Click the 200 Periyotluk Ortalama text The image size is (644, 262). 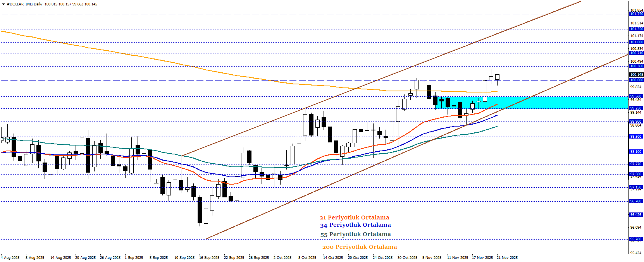pos(360,247)
